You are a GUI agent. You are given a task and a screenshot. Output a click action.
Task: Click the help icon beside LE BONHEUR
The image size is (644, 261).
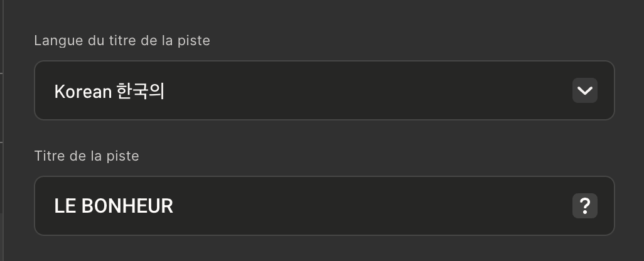pyautogui.click(x=585, y=206)
